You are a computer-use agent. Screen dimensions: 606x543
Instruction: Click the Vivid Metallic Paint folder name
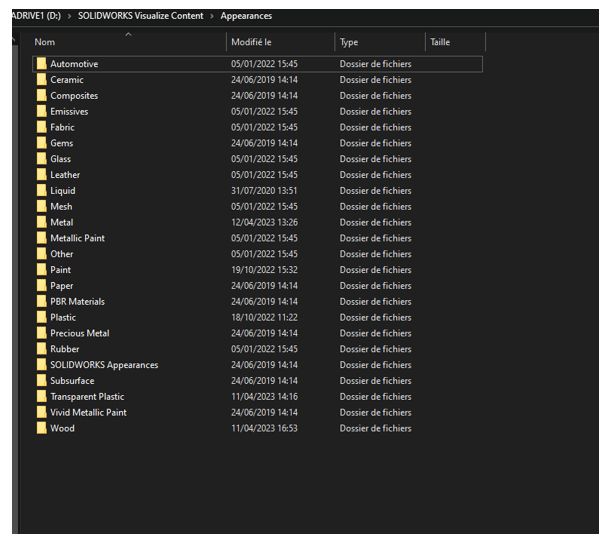point(89,412)
